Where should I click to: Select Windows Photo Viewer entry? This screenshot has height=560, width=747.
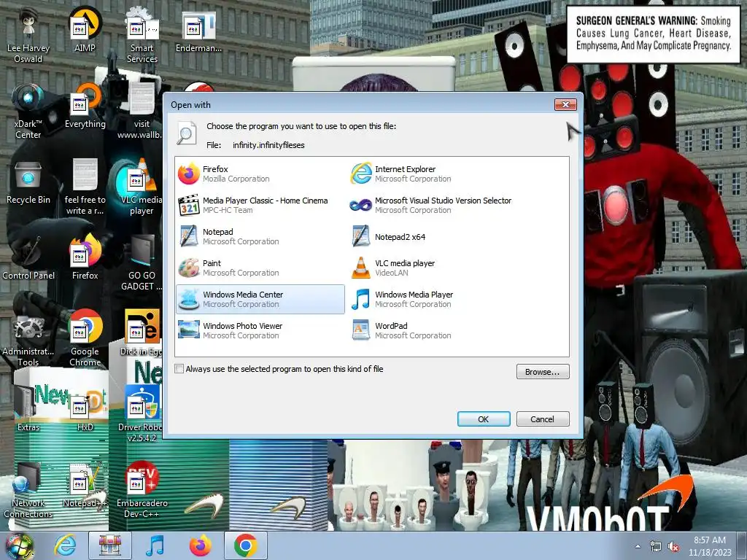[260, 331]
